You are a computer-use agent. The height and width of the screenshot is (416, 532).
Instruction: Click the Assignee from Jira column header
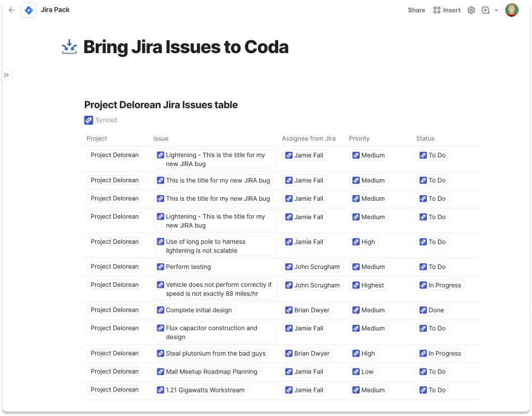pyautogui.click(x=309, y=139)
